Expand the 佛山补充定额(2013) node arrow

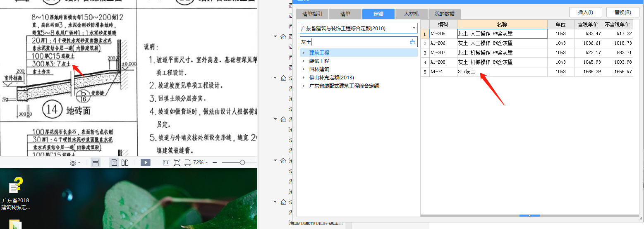(x=304, y=78)
